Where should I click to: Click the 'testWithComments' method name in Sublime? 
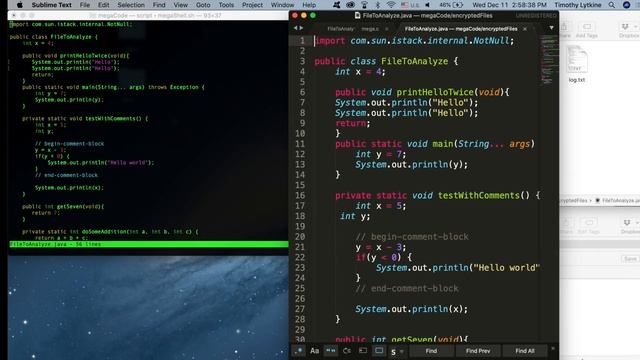tap(478, 196)
